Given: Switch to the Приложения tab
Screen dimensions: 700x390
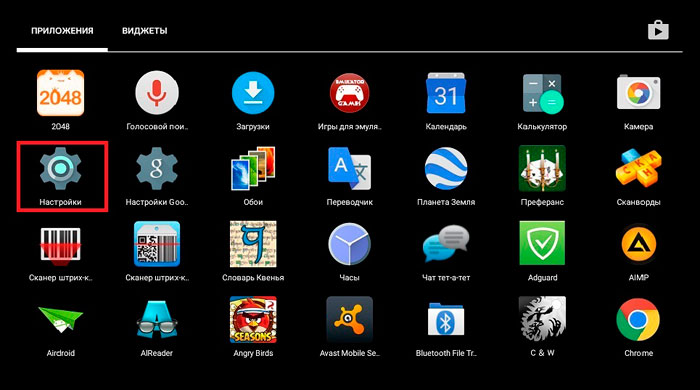Looking at the screenshot, I should coord(62,31).
